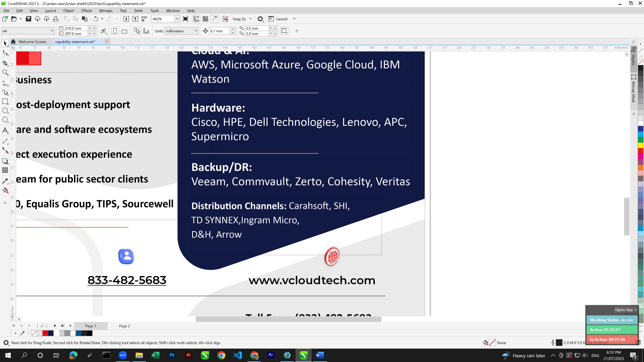The image size is (644, 362).
Task: Paste from clipboard icon
Action: 85,19
